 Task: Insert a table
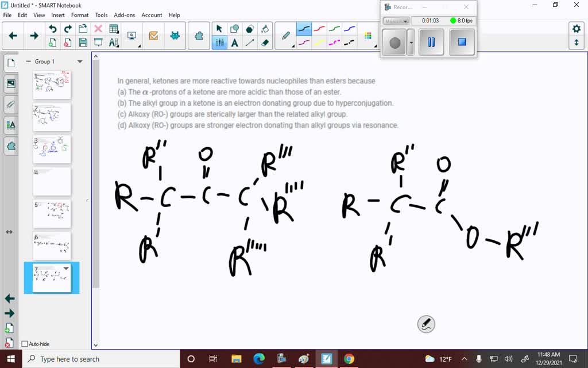point(113,28)
